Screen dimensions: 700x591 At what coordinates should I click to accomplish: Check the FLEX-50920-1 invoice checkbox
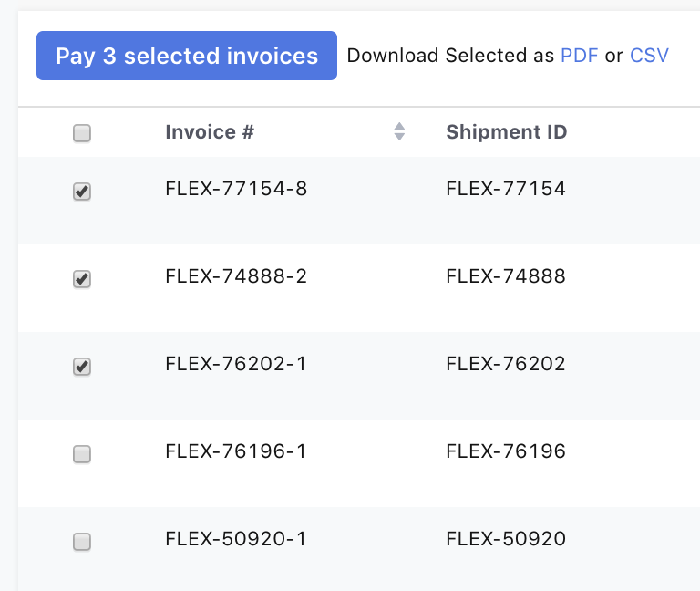[82, 542]
